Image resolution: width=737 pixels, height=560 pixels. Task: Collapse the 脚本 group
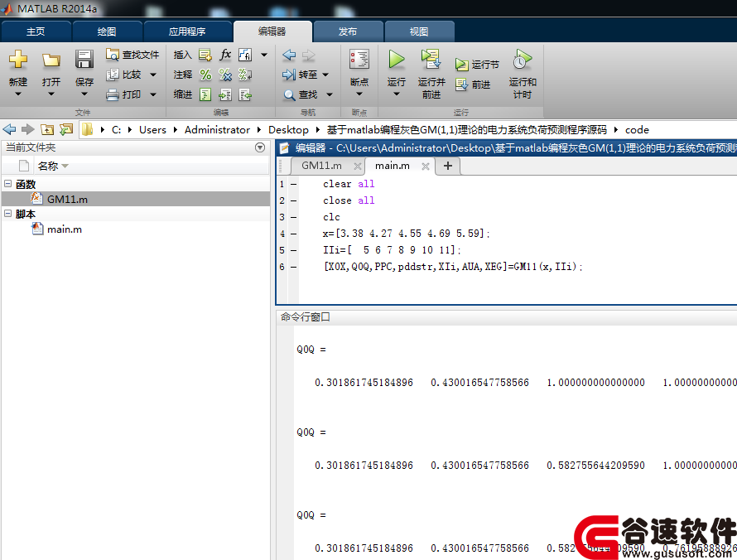click(8, 214)
